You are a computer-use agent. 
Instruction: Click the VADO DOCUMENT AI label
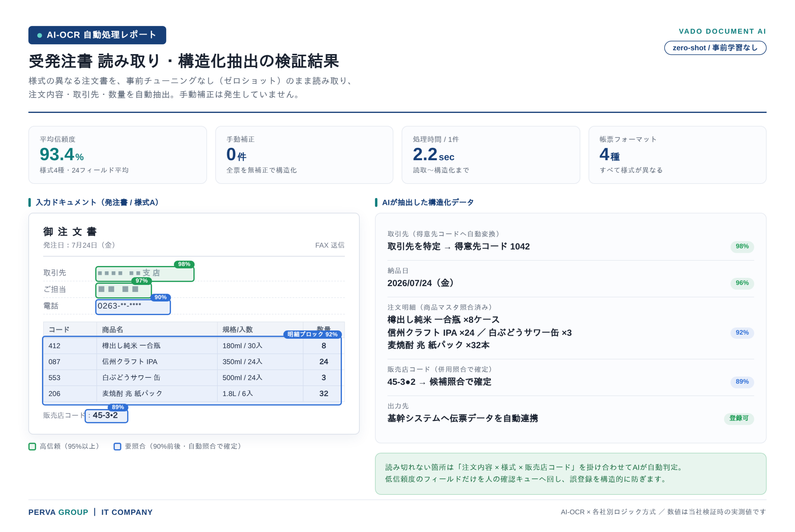pos(722,31)
